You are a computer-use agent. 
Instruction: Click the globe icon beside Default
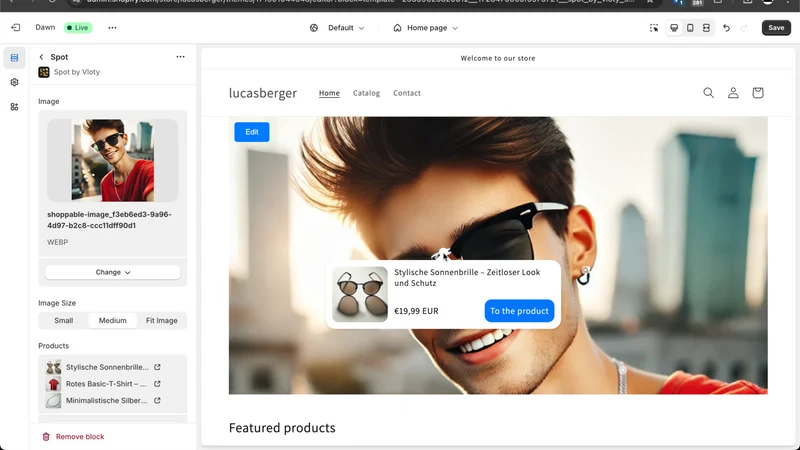314,28
